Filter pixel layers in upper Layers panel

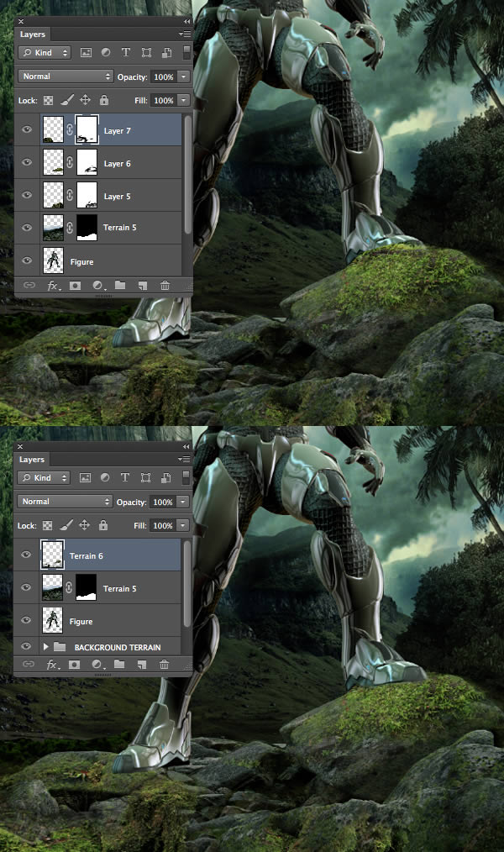86,53
